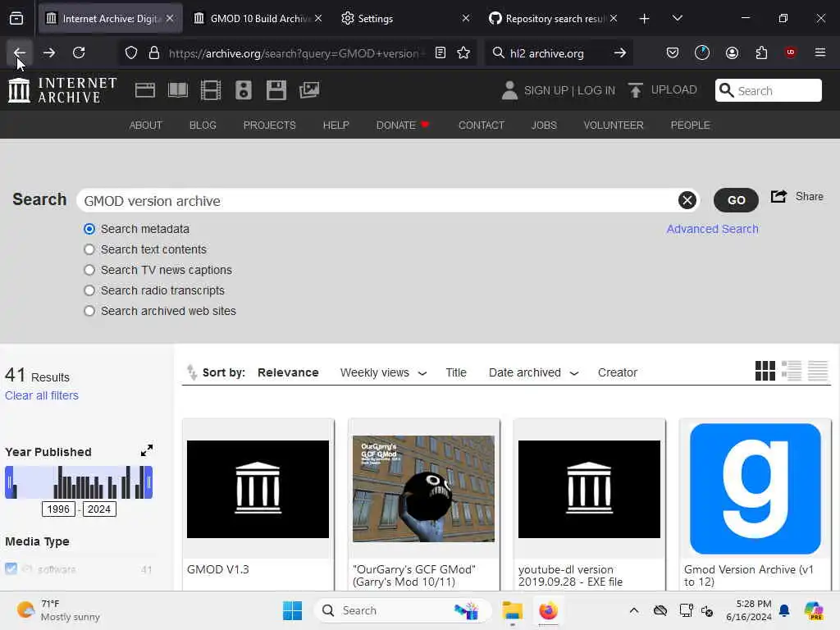Image resolution: width=840 pixels, height=630 pixels.
Task: Toggle the sort direction arrows
Action: click(192, 372)
